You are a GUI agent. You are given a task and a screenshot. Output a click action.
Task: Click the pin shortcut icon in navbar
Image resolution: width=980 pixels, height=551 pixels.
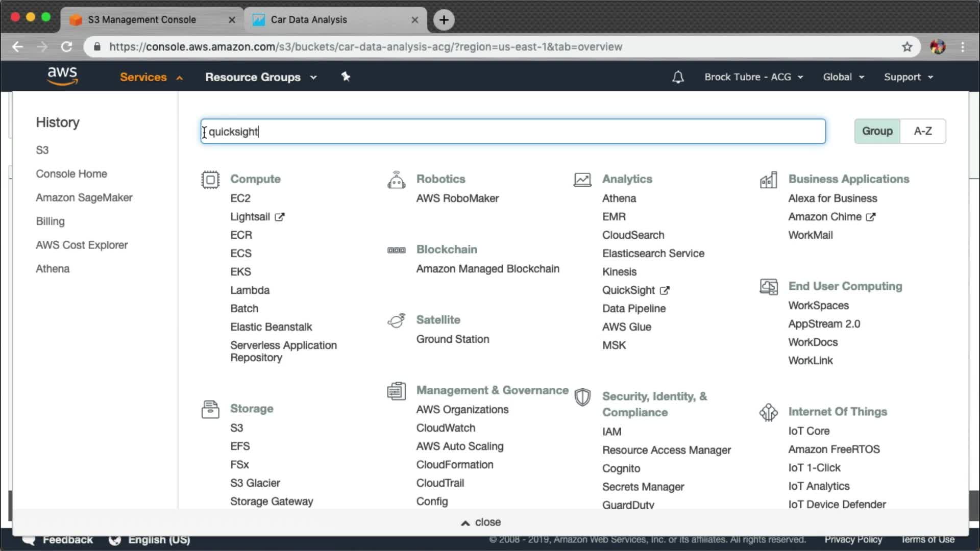pos(346,77)
